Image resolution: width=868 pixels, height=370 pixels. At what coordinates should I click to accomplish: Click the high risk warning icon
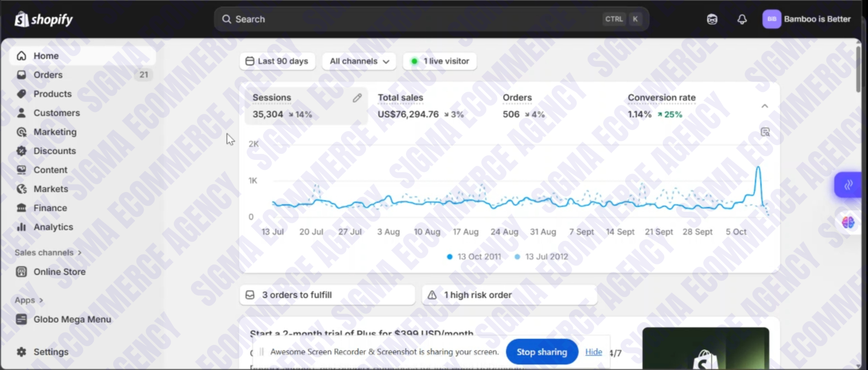432,295
